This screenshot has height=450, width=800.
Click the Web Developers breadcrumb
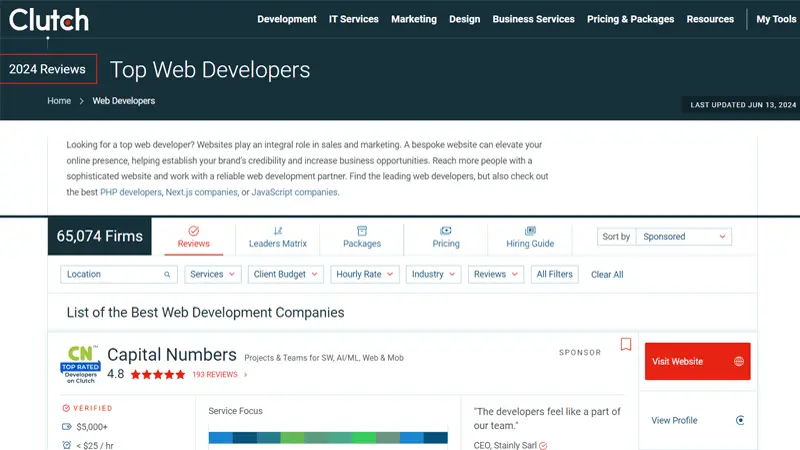point(123,101)
